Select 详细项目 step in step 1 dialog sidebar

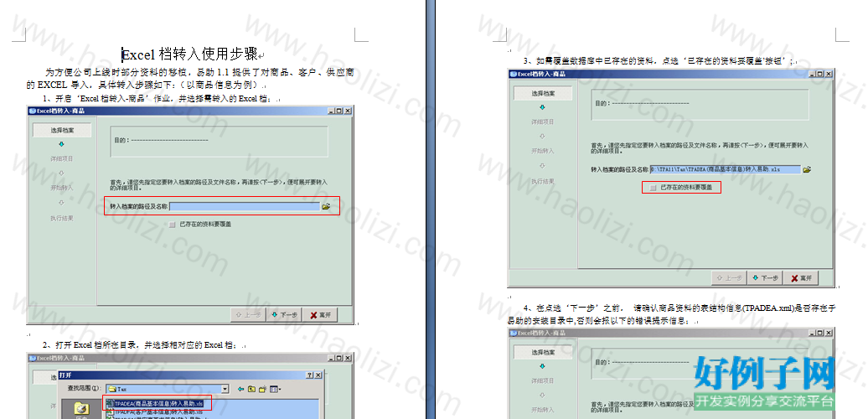point(61,159)
